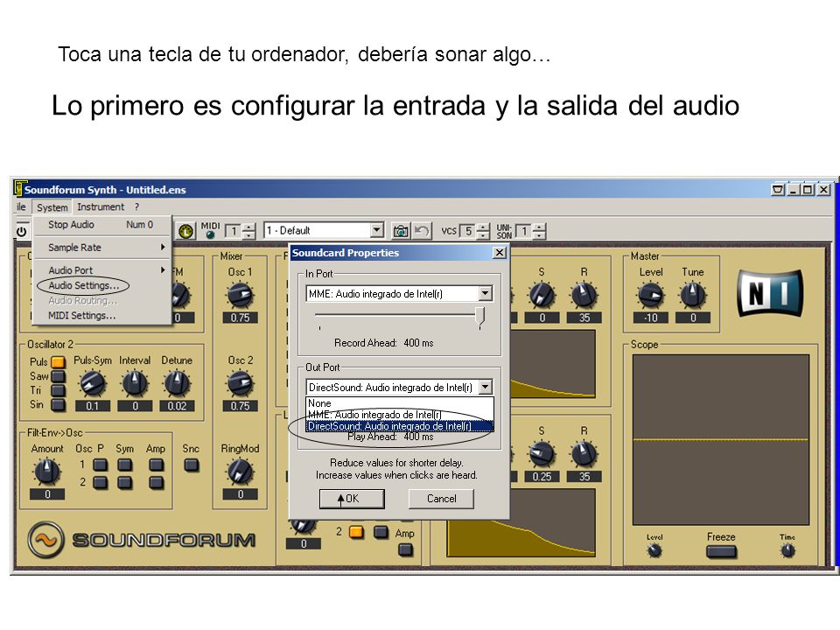840x630 pixels.
Task: Click the Scope display
Action: (x=720, y=440)
